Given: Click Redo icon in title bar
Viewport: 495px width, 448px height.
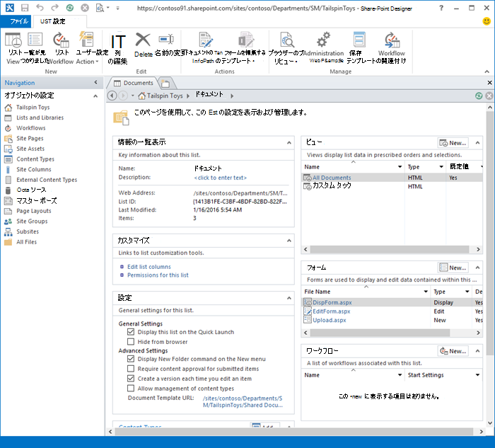Looking at the screenshot, I should tap(55, 8).
